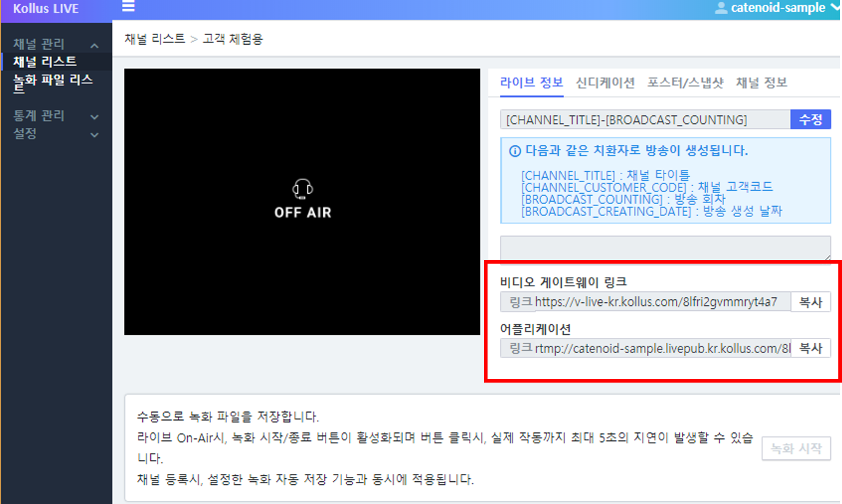Switch to the 라이브 정보 tab
Viewport: 842px width, 504px height.
coord(531,83)
